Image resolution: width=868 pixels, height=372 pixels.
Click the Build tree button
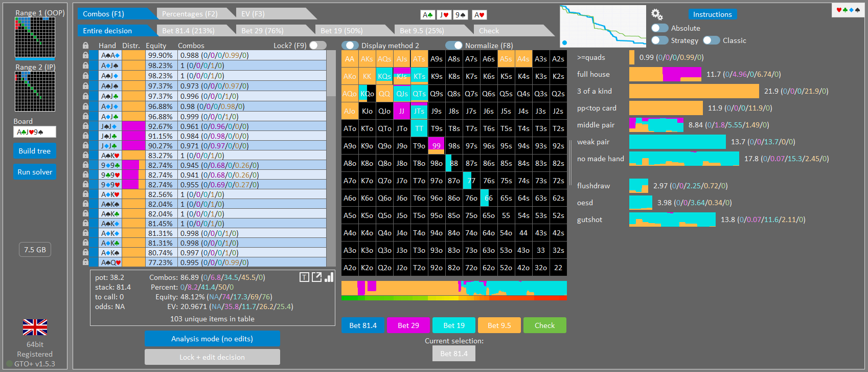(34, 151)
